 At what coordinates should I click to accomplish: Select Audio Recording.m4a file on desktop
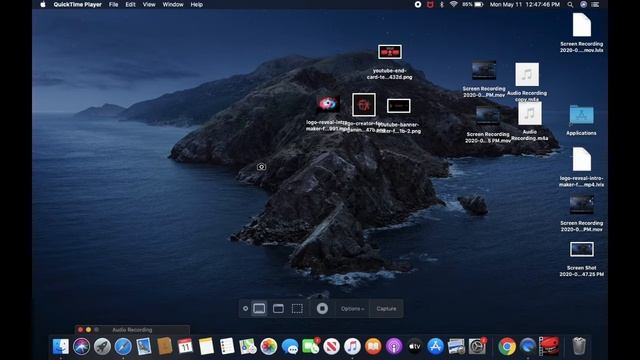pos(530,113)
